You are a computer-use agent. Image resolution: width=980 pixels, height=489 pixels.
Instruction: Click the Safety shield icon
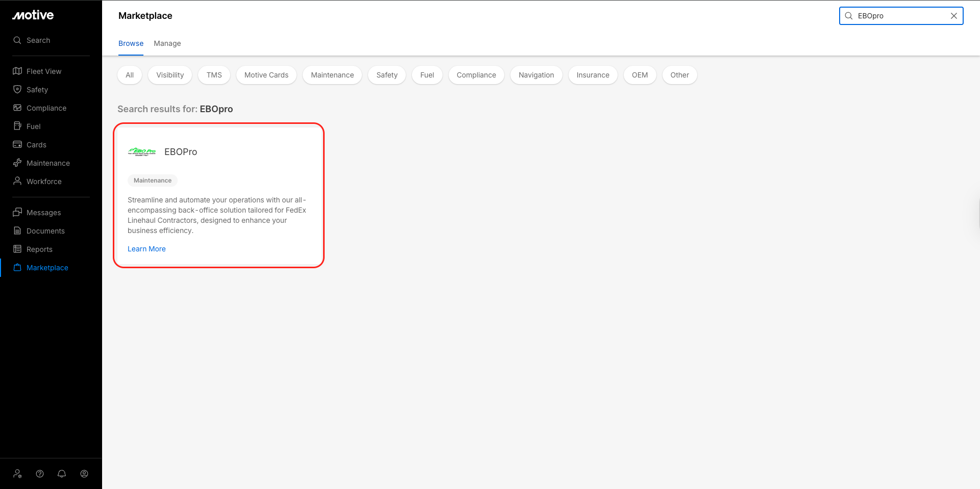pyautogui.click(x=17, y=89)
